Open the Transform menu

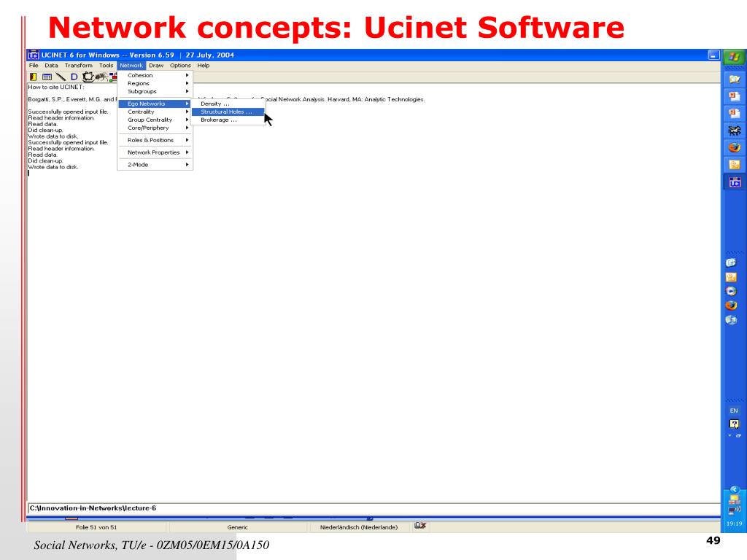pyautogui.click(x=79, y=66)
